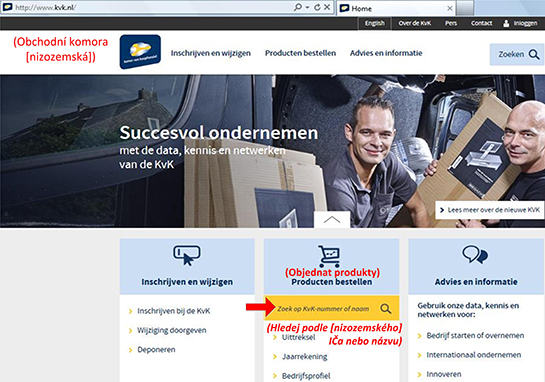
Task: Click the cursor icon above Inschrijven en wijzigen
Action: [x=187, y=255]
